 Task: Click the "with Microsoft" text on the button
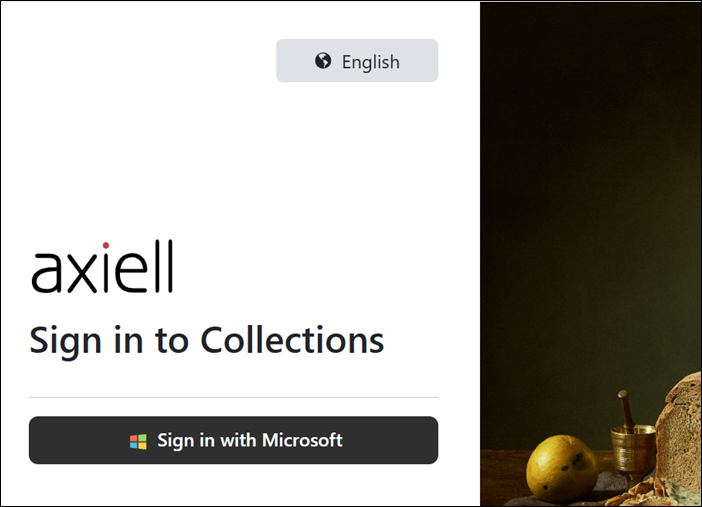coord(285,440)
